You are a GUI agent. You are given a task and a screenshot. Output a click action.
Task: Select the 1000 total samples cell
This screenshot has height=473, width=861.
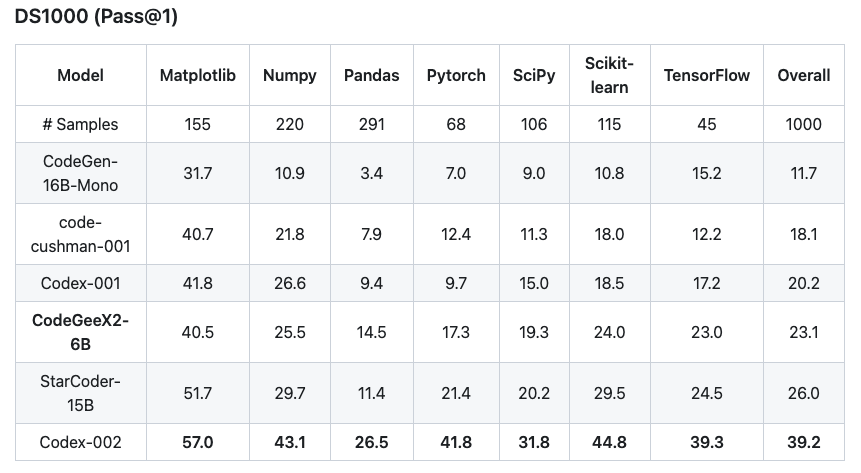pyautogui.click(x=804, y=124)
